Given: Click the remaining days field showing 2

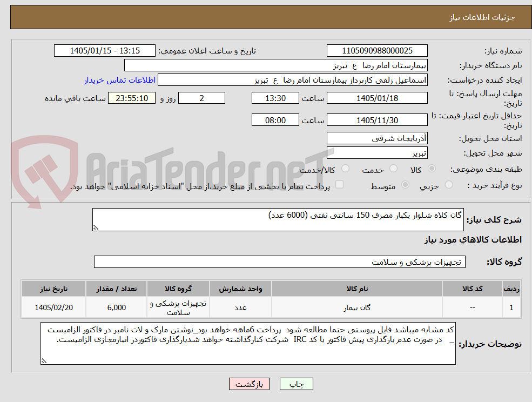Looking at the screenshot, I should (201, 98).
